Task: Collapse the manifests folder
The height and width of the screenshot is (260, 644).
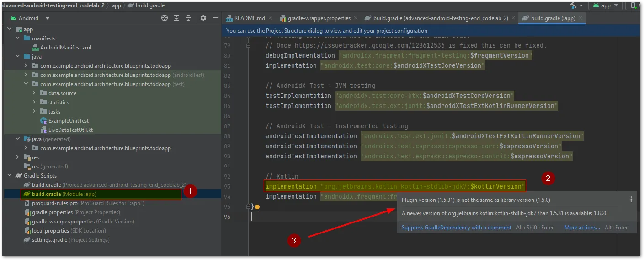Action: [18, 38]
